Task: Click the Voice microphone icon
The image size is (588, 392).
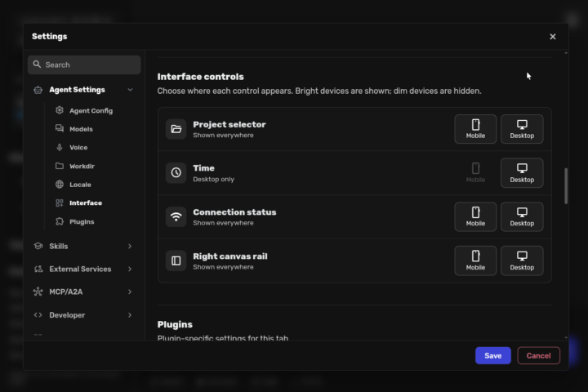Action: (60, 148)
